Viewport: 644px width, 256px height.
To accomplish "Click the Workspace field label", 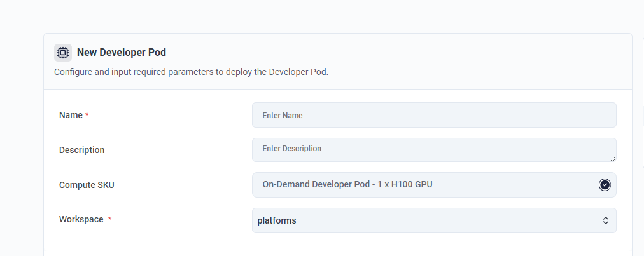I will (81, 220).
